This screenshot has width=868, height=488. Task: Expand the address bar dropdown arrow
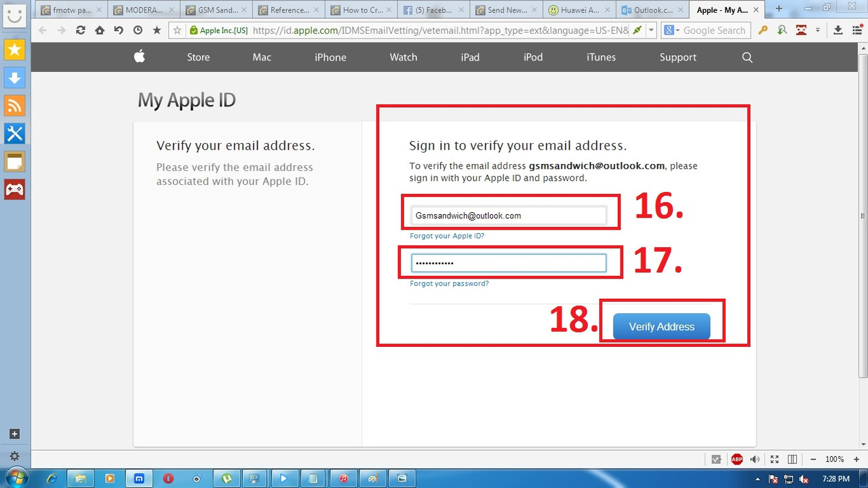click(x=651, y=30)
